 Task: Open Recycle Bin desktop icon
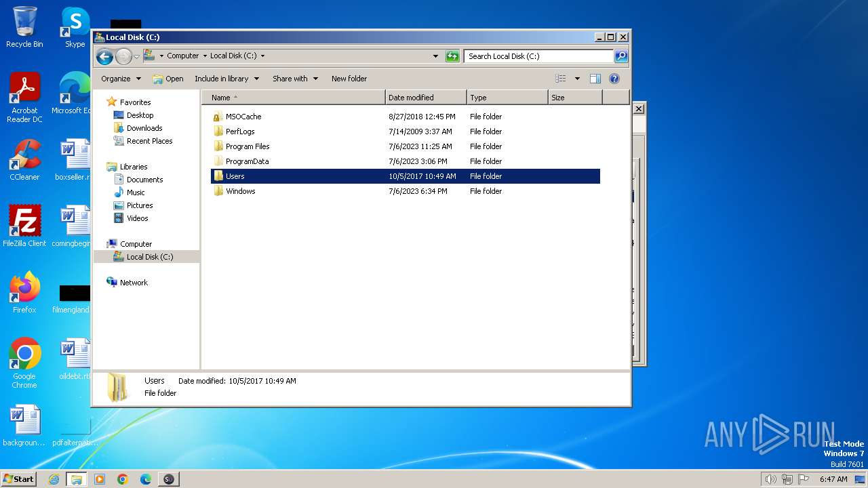click(24, 27)
